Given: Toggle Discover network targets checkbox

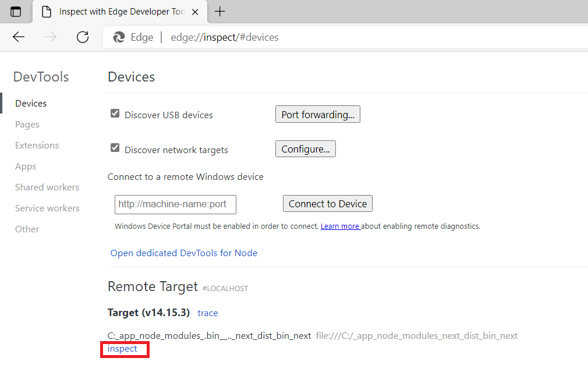Looking at the screenshot, I should pos(115,148).
